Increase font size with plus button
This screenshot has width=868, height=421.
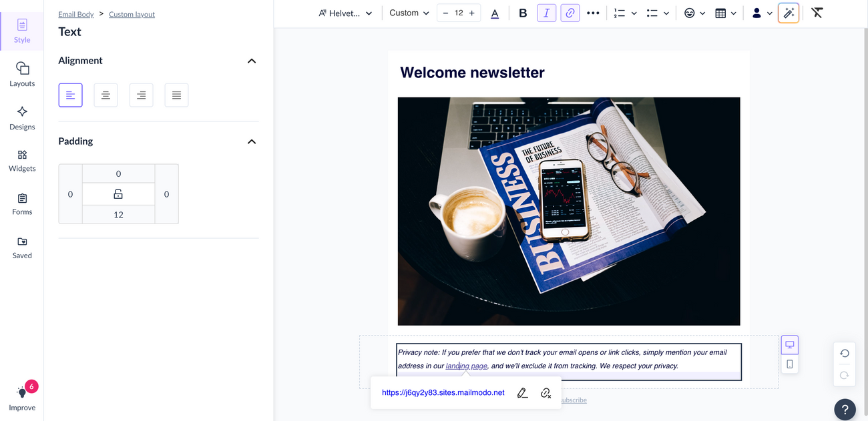pyautogui.click(x=472, y=13)
